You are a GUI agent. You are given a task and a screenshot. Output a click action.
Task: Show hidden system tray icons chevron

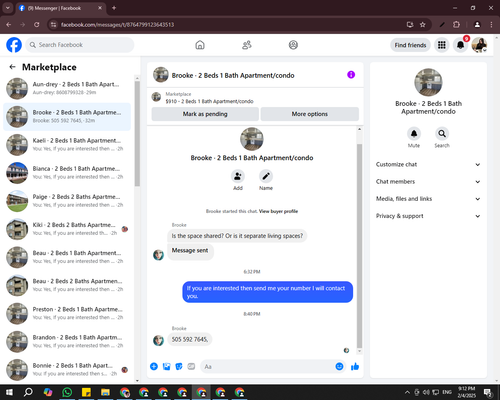(x=407, y=392)
